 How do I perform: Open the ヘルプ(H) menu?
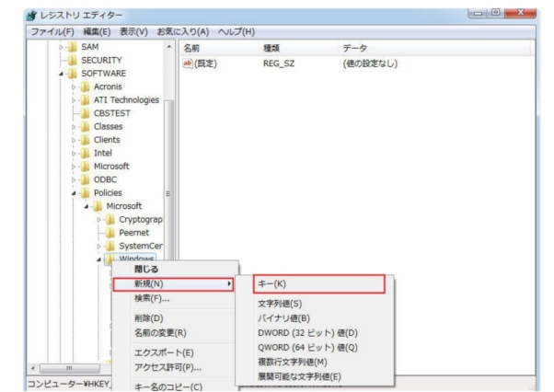[x=237, y=32]
